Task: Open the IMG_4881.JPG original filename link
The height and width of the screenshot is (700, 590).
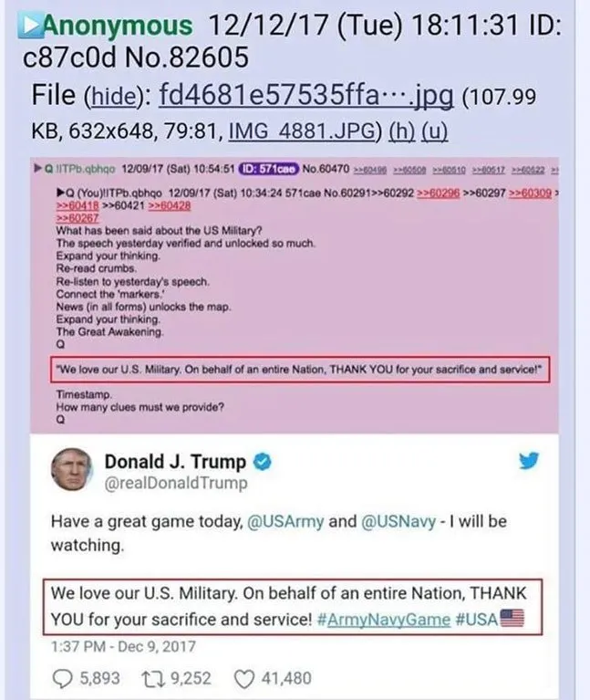Action: coord(304,131)
